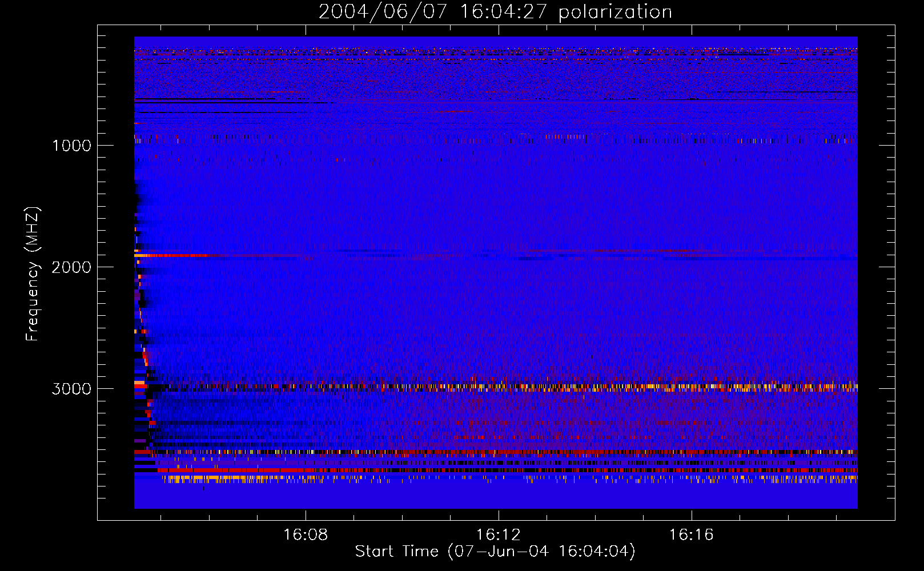
Task: Select the 3000 frequency tick label
Action: tap(71, 388)
